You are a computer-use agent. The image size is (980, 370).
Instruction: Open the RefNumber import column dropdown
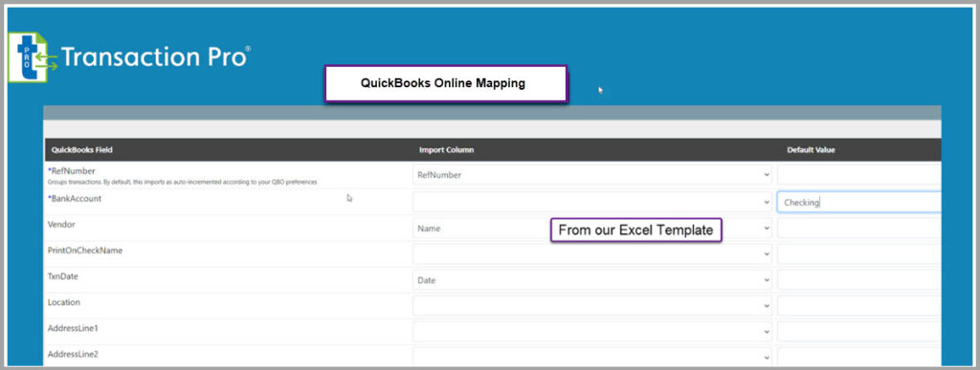(x=591, y=175)
